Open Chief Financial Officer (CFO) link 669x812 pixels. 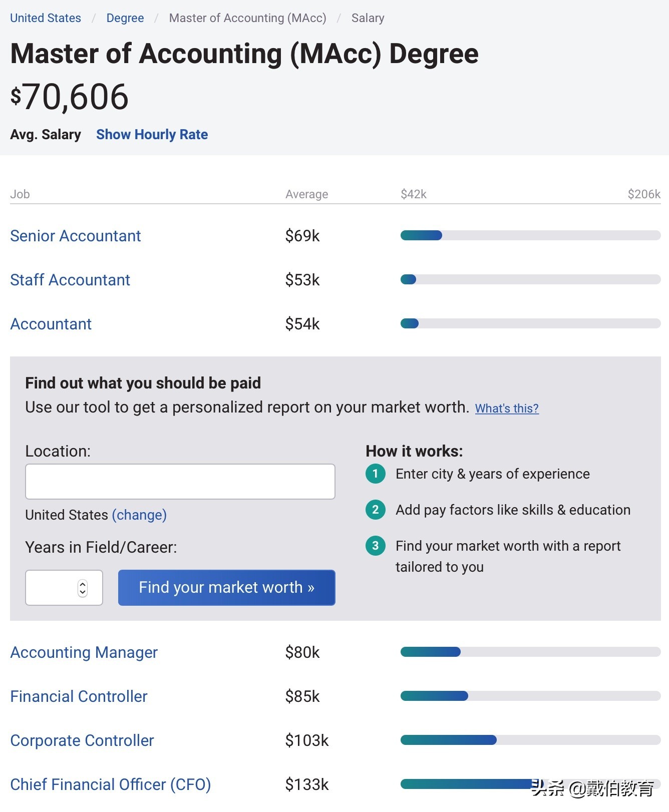(x=111, y=784)
